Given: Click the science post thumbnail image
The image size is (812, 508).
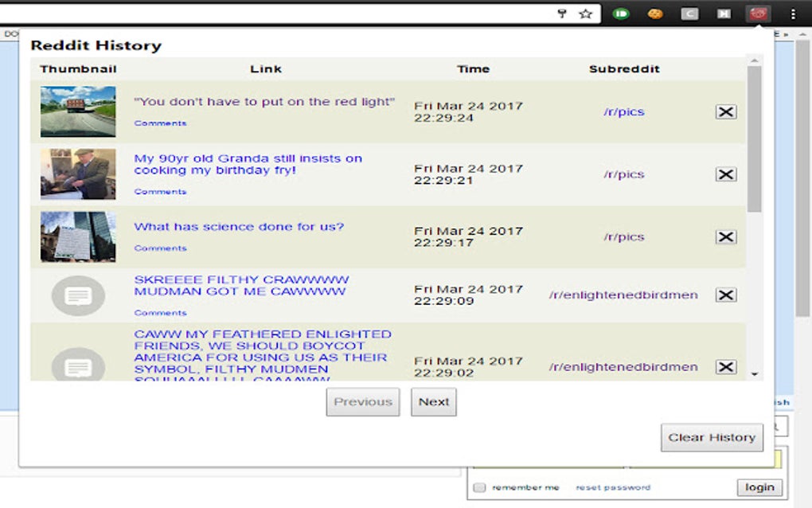Looking at the screenshot, I should click(77, 236).
